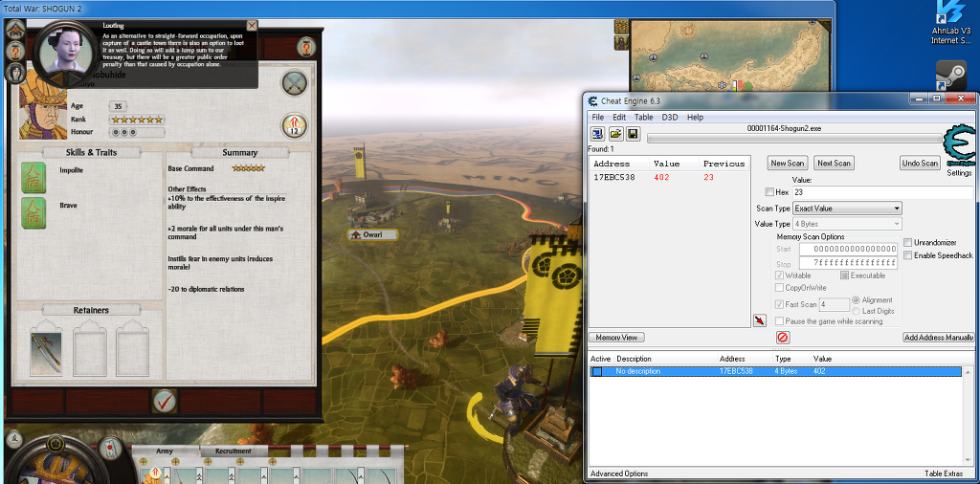
Task: Click the crossed swords icon
Action: pos(295,83)
